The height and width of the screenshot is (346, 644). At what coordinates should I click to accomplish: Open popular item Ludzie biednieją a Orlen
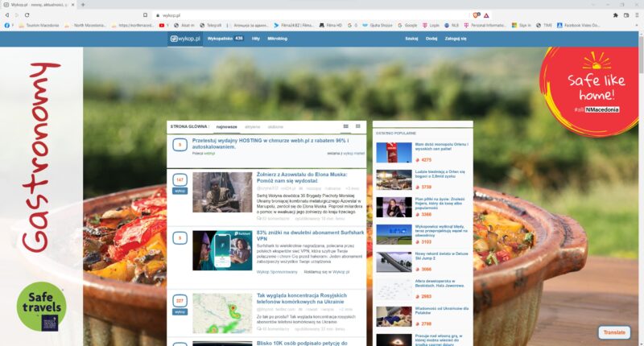(440, 174)
